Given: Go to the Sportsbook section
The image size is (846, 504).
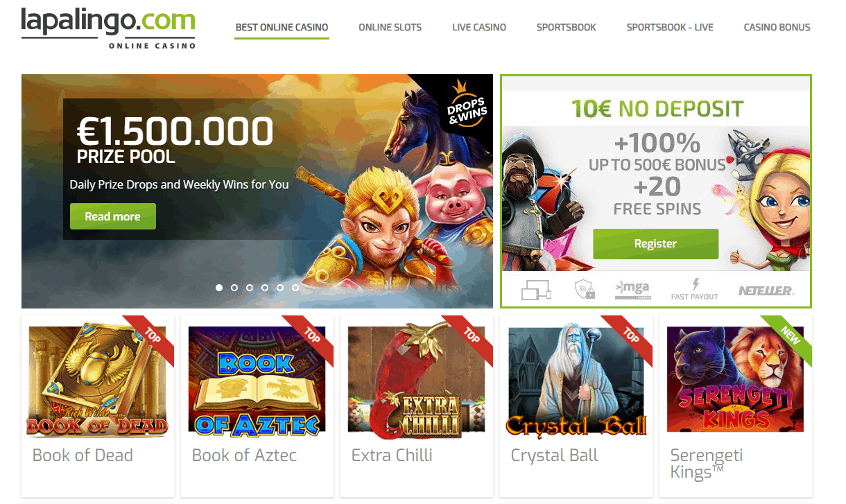Looking at the screenshot, I should tap(567, 28).
